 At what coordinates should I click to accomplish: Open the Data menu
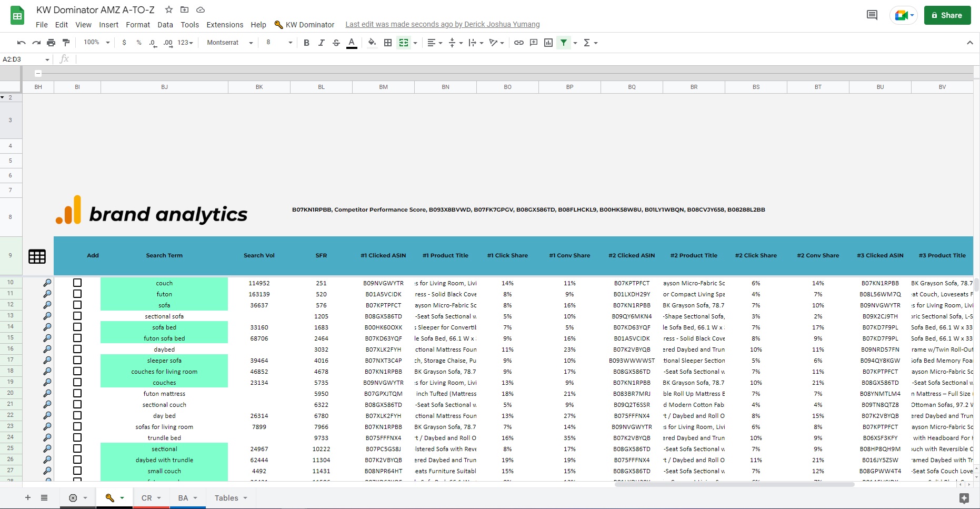coord(165,25)
